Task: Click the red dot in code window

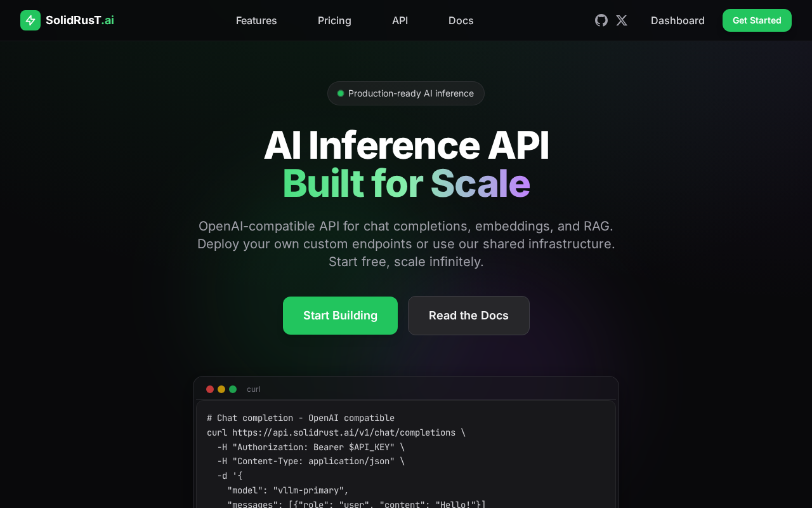Action: [x=210, y=389]
